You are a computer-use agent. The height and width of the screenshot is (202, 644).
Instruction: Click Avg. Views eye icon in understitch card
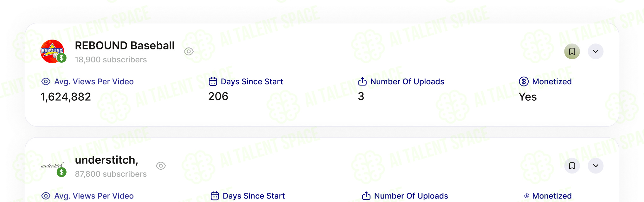46,196
